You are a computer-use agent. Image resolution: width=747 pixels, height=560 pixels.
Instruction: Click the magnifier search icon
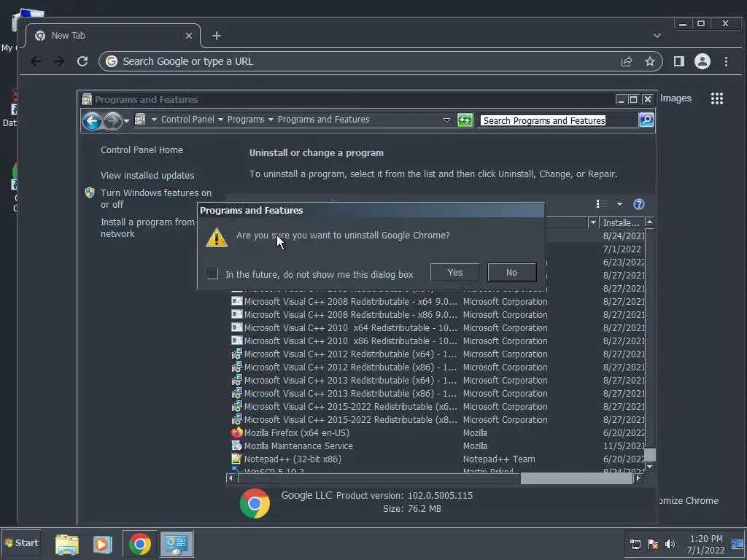tap(646, 120)
